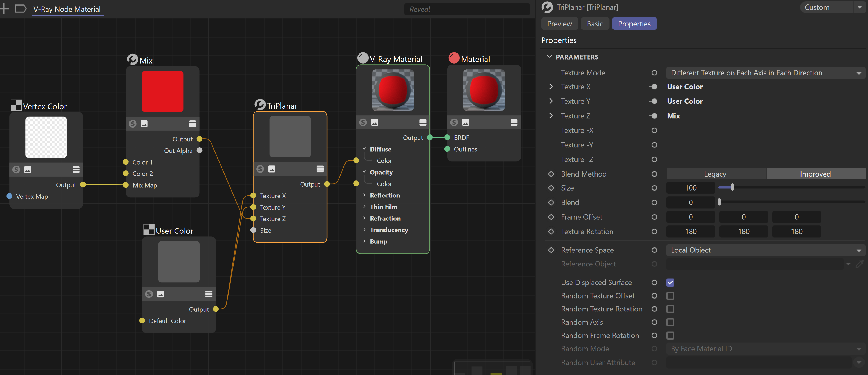This screenshot has width=868, height=375.
Task: Click the TriPlanar node gray preview thumbnail
Action: point(290,136)
